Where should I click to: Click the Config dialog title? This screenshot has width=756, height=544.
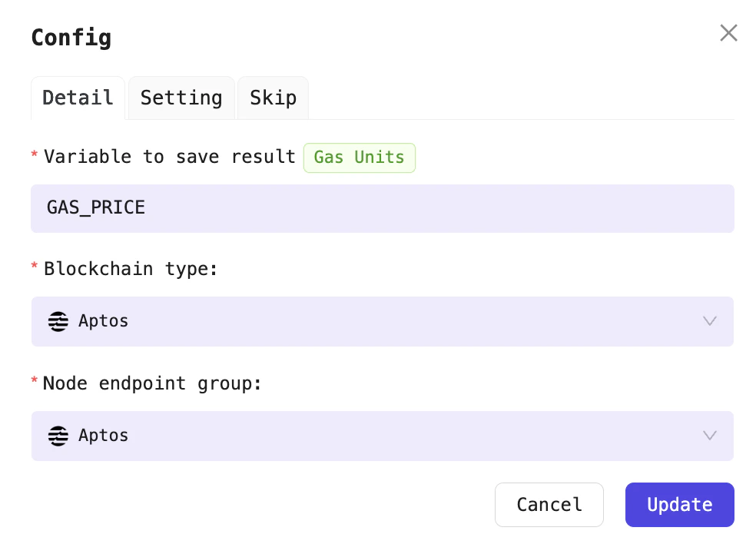coord(71,38)
